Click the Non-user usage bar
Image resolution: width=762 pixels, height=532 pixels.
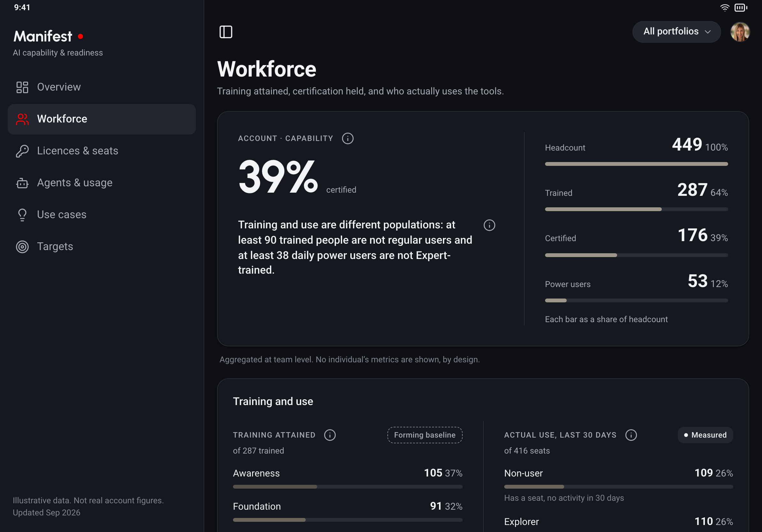click(x=618, y=487)
